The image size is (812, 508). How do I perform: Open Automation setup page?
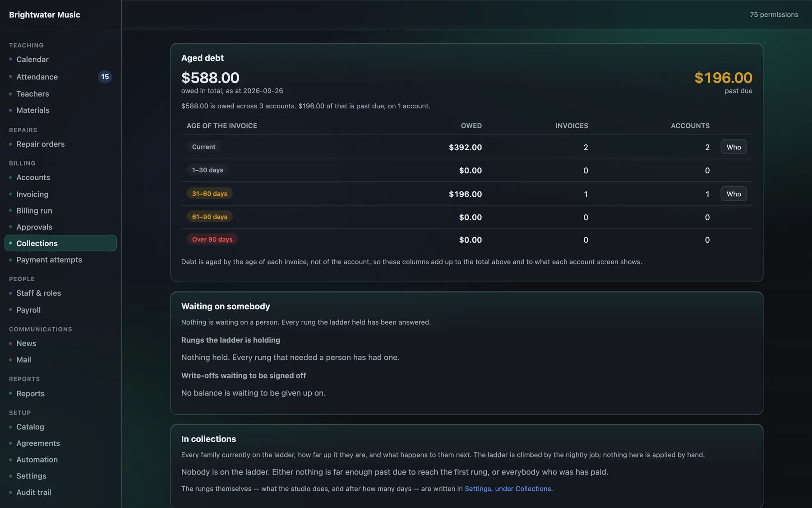(x=60, y=460)
